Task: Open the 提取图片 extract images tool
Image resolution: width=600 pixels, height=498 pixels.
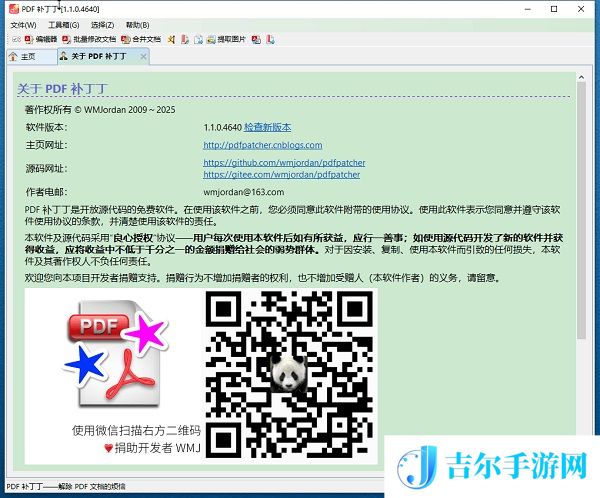Action: [x=226, y=39]
